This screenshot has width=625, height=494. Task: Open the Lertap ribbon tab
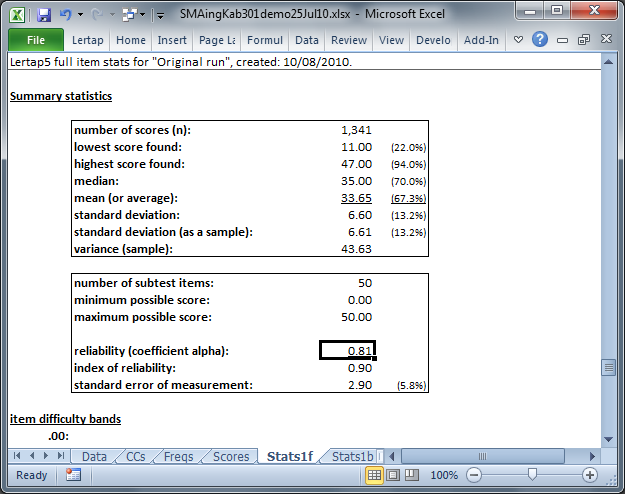coord(90,40)
